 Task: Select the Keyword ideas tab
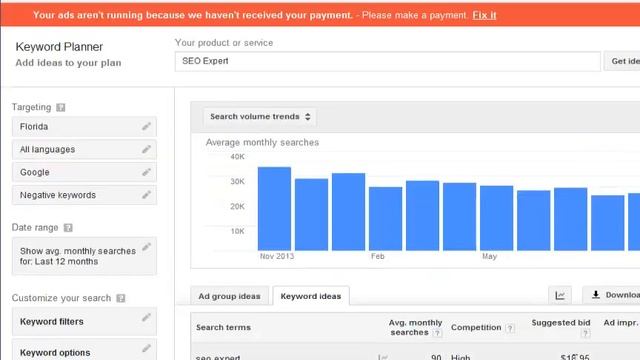click(311, 296)
